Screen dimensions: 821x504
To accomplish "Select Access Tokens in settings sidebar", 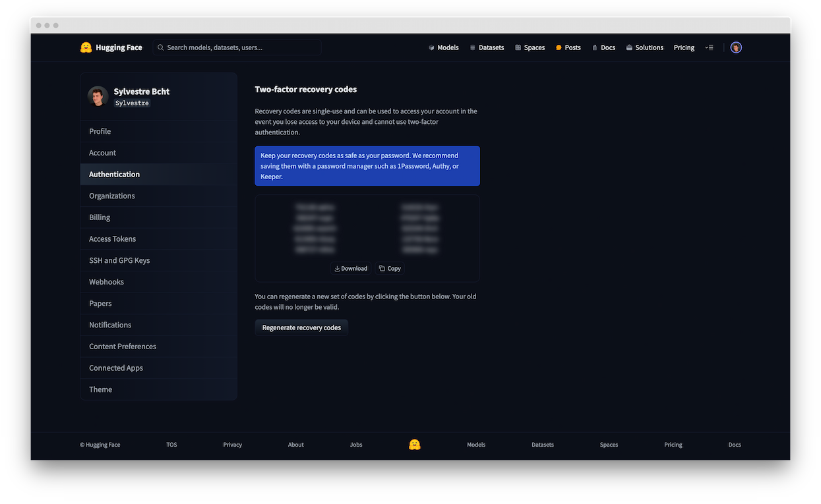I will 112,239.
